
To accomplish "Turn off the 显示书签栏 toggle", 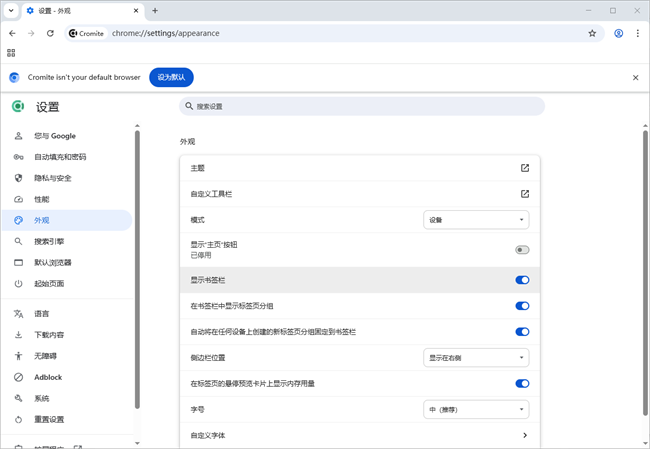I will tap(522, 280).
